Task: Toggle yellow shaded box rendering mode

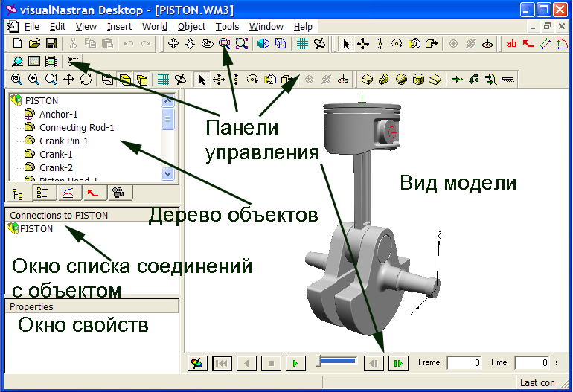Action: pyautogui.click(x=142, y=80)
